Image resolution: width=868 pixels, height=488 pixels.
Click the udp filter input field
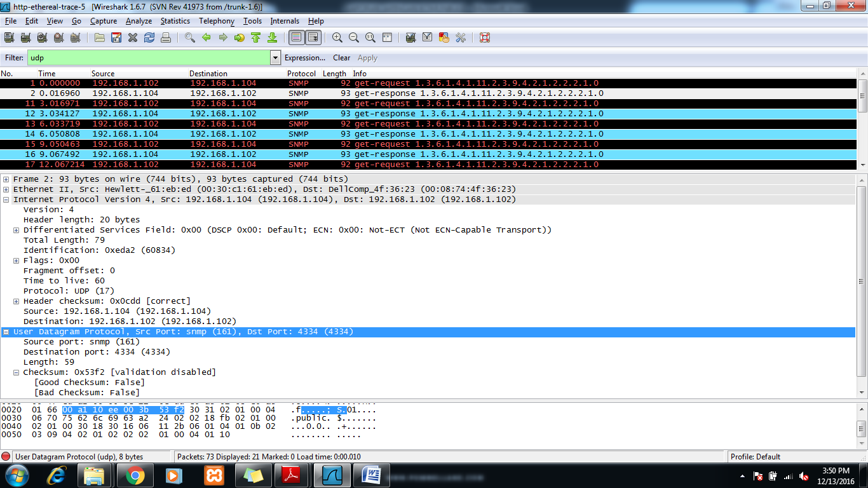point(149,58)
